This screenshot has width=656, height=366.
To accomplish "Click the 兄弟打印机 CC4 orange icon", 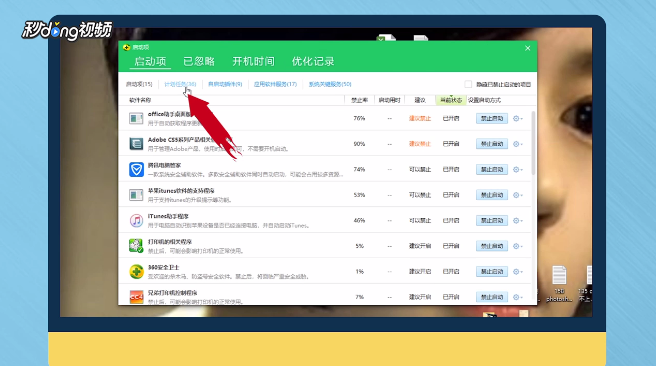I will click(136, 297).
